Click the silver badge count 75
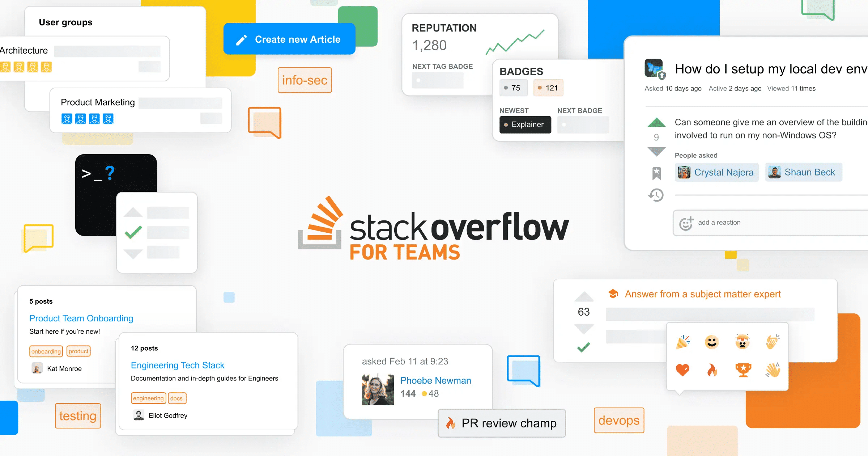Viewport: 868px width, 456px height. click(x=513, y=88)
